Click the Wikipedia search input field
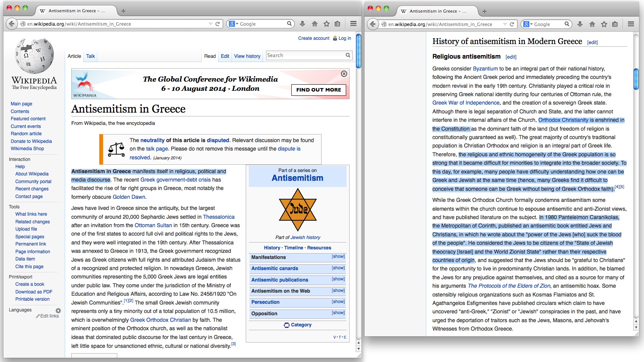This screenshot has height=362, width=644. point(306,55)
